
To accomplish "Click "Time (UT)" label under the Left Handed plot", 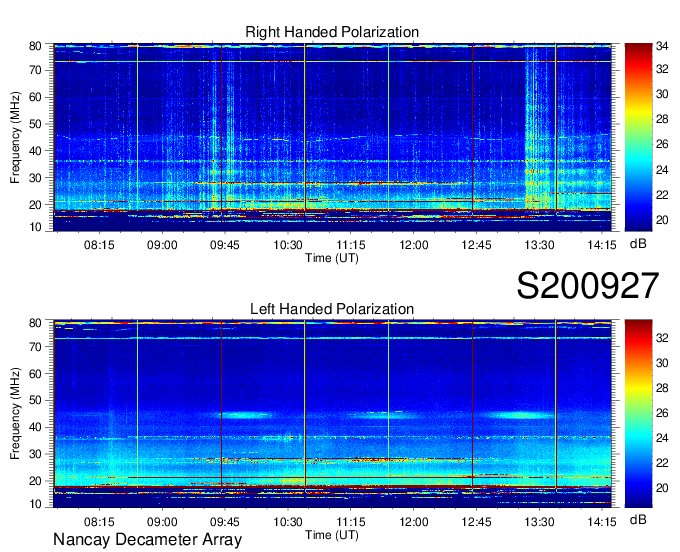I will (x=332, y=535).
